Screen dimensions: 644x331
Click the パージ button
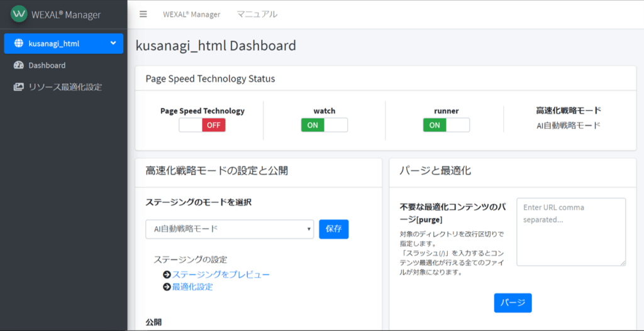point(513,303)
